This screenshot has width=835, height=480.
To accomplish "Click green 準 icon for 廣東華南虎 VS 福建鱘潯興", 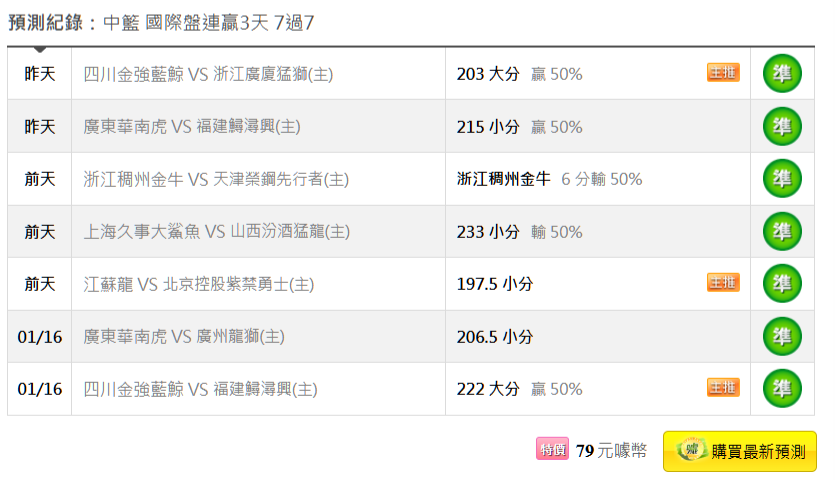I will coord(782,126).
